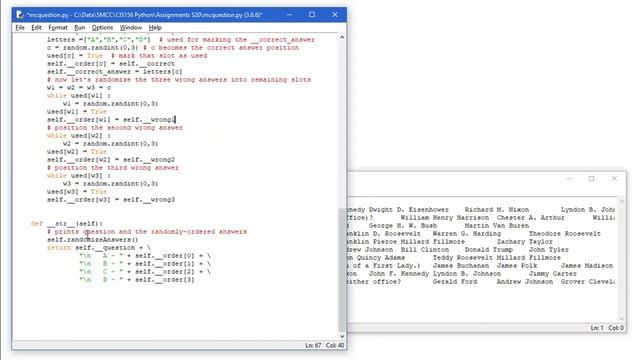Click the 'w1 = w2 = w3 = c' line
Image resolution: width=640 pixels, height=360 pixels.
pyautogui.click(x=79, y=87)
